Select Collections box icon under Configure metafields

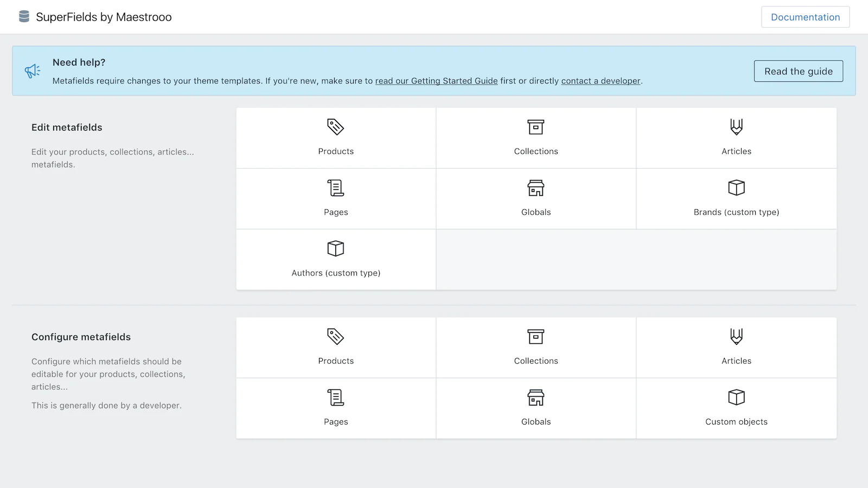(x=536, y=337)
